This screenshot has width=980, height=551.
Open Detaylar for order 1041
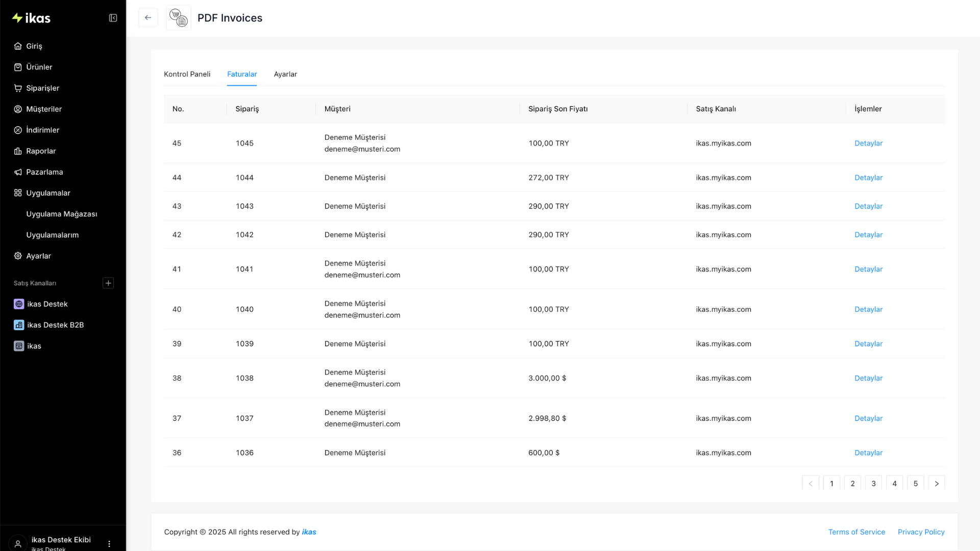click(x=868, y=269)
